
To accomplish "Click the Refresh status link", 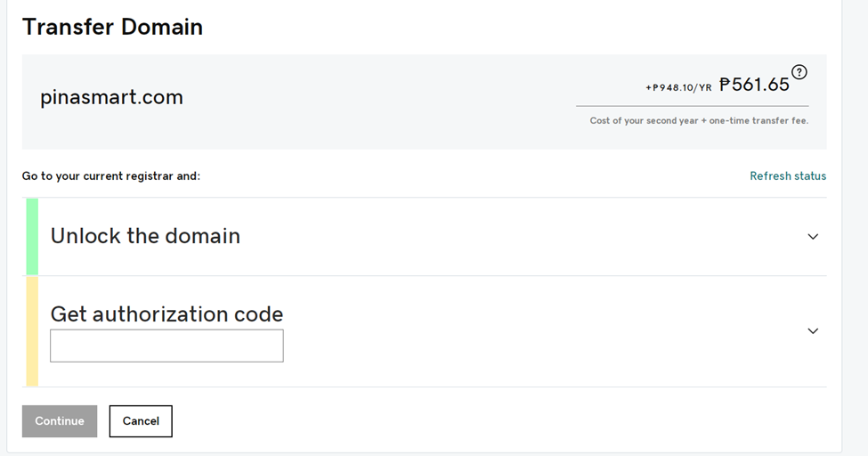I will tap(788, 175).
